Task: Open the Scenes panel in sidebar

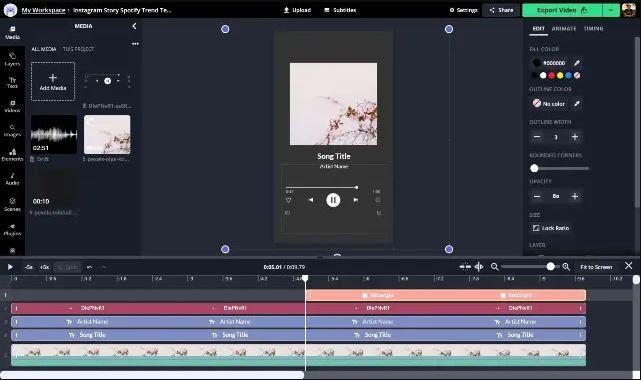Action: point(12,205)
